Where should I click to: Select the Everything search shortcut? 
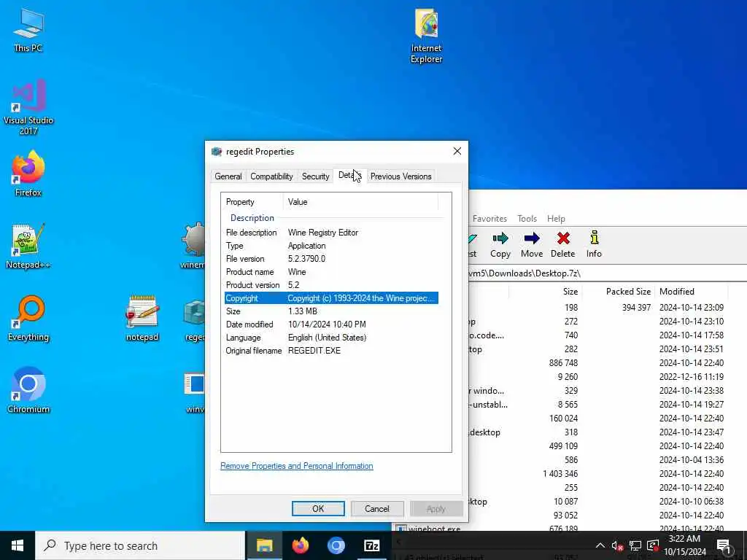click(x=28, y=318)
